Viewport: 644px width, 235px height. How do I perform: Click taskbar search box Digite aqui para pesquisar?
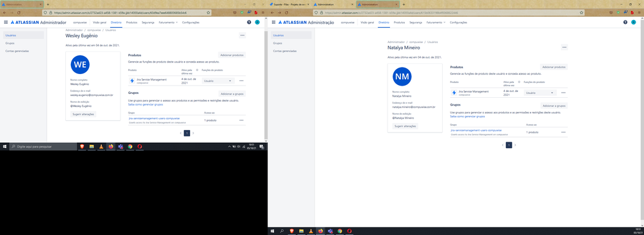(x=43, y=146)
